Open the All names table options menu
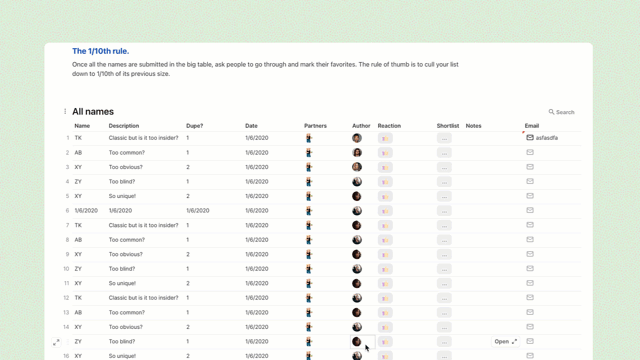Viewport: 640px width, 360px height. pyautogui.click(x=65, y=111)
